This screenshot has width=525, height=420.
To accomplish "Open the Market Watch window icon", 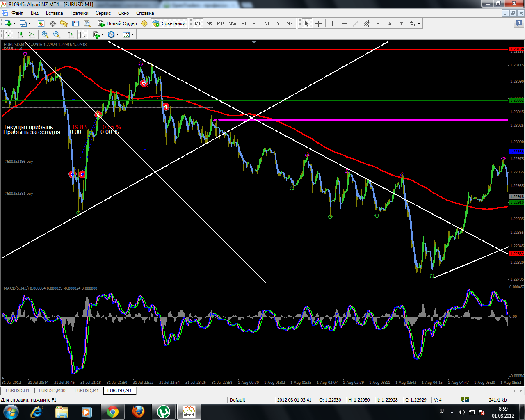I will pos(41,23).
